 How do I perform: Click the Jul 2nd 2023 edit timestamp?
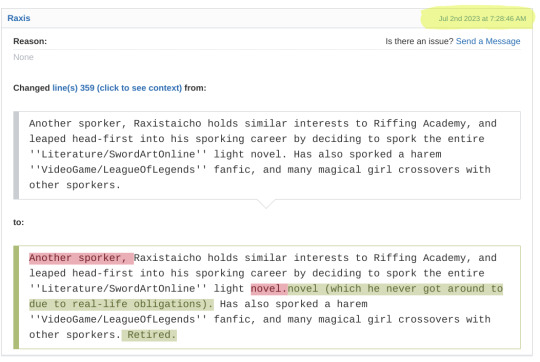pos(482,19)
